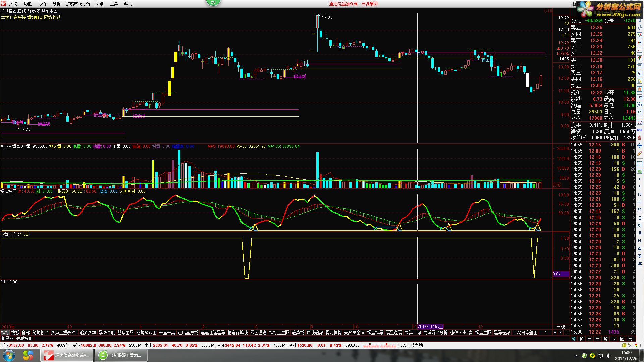This screenshot has height=362, width=644.
Task: Click the − zoom button below chart
Action: [560, 333]
